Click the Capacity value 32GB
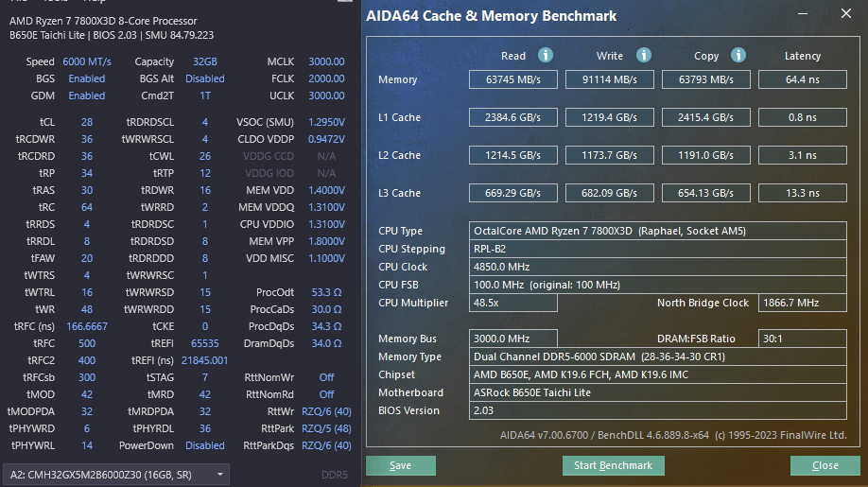 205,61
